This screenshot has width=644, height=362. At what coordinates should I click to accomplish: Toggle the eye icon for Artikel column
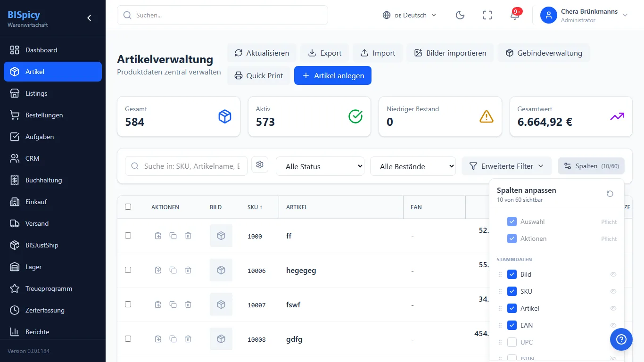(x=613, y=308)
